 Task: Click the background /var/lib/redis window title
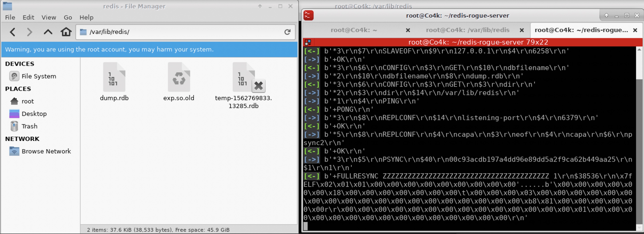tap(373, 6)
